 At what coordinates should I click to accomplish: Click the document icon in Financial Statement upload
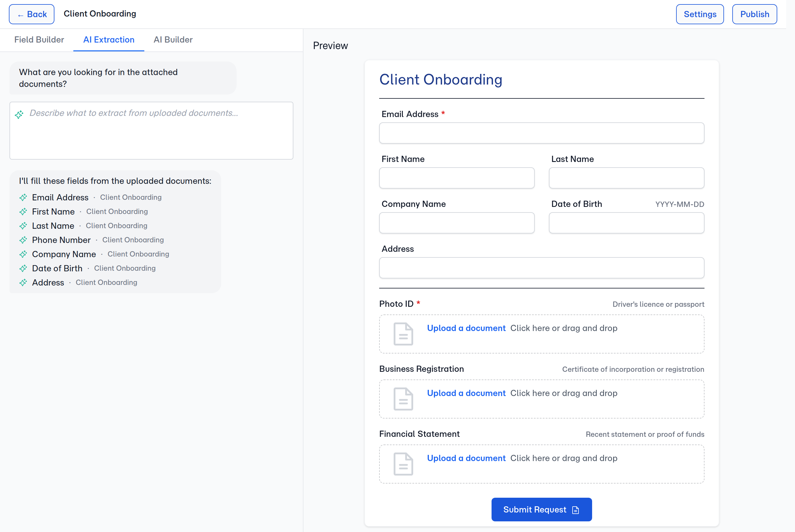coord(403,464)
